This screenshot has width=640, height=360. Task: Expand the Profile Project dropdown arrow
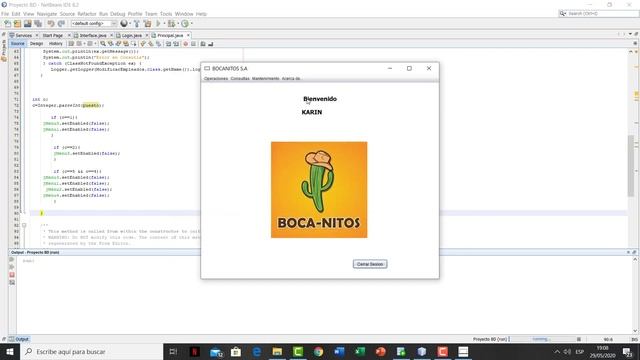tap(191, 24)
